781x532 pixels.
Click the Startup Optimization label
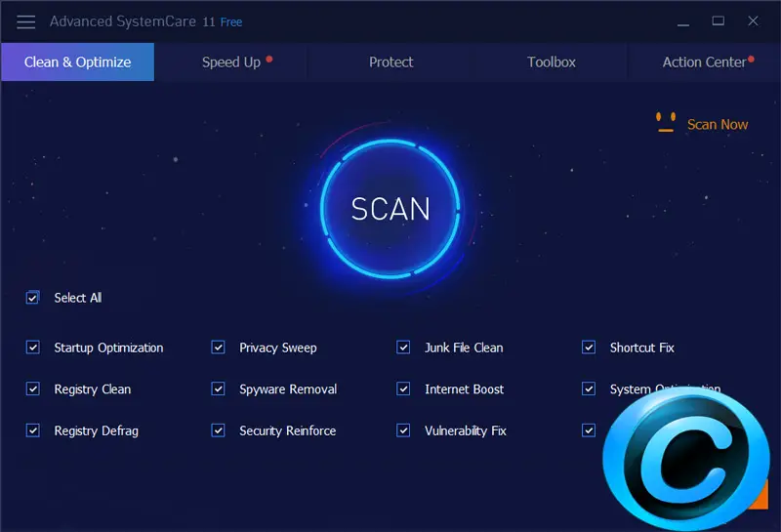(108, 348)
